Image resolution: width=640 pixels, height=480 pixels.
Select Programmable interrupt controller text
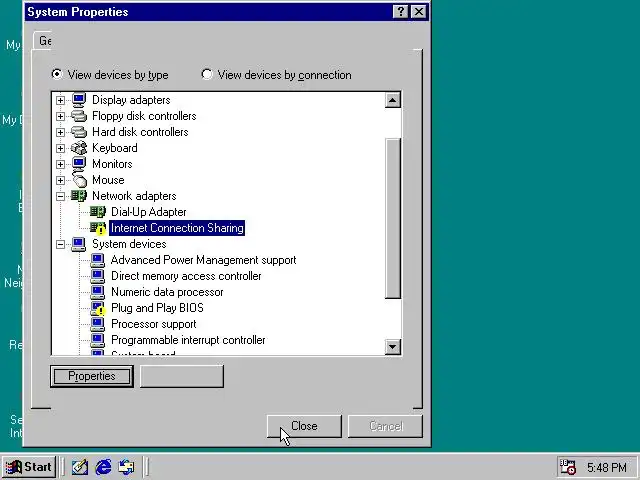click(x=188, y=340)
